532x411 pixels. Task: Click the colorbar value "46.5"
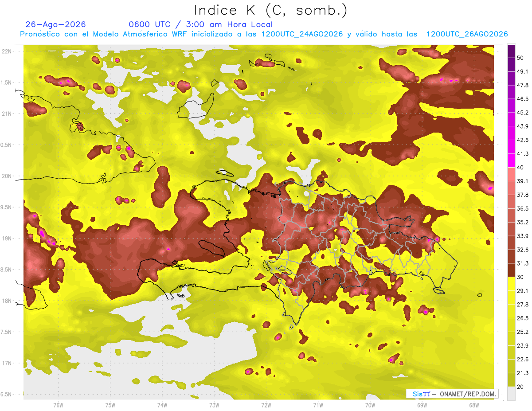click(522, 99)
